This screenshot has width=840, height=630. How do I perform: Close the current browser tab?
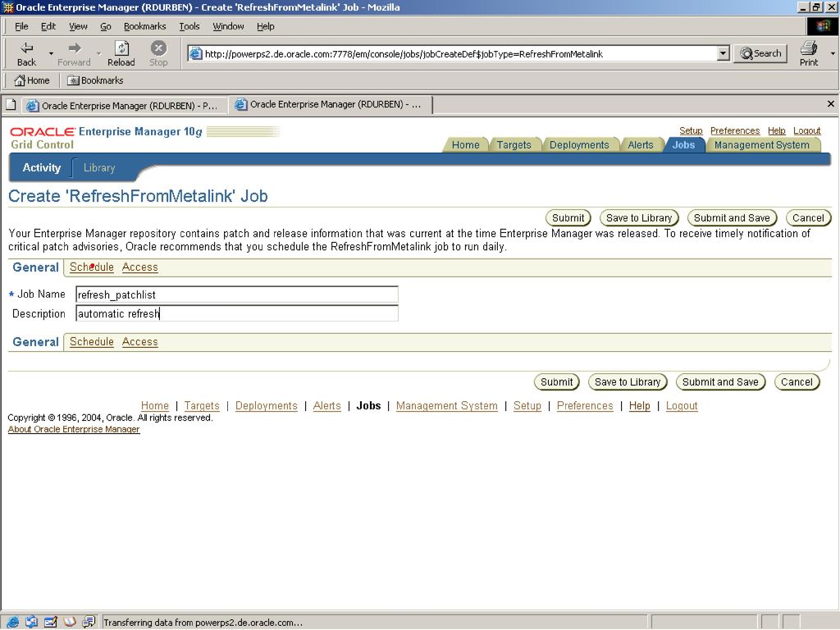[x=830, y=104]
